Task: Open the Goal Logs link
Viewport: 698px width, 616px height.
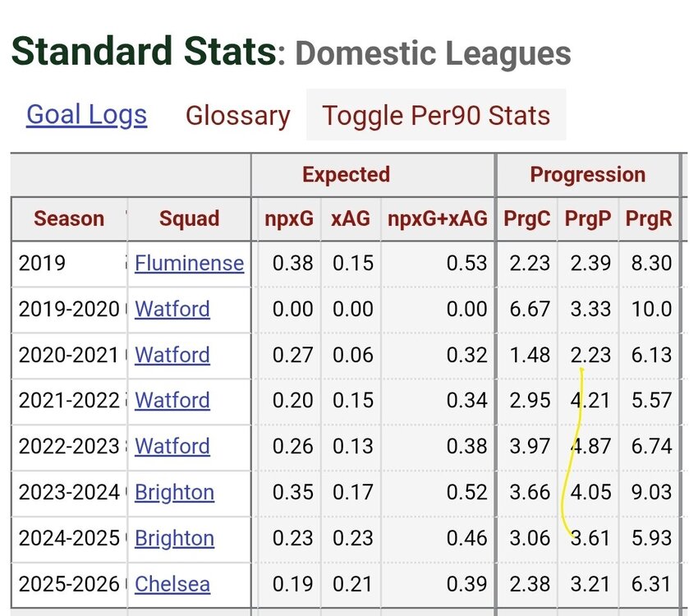Action: coord(87,115)
